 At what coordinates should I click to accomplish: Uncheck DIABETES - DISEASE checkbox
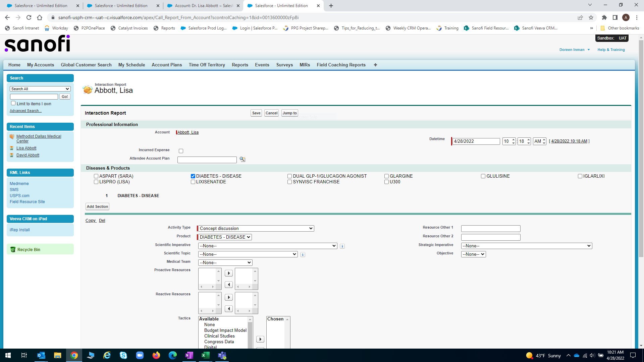click(193, 176)
